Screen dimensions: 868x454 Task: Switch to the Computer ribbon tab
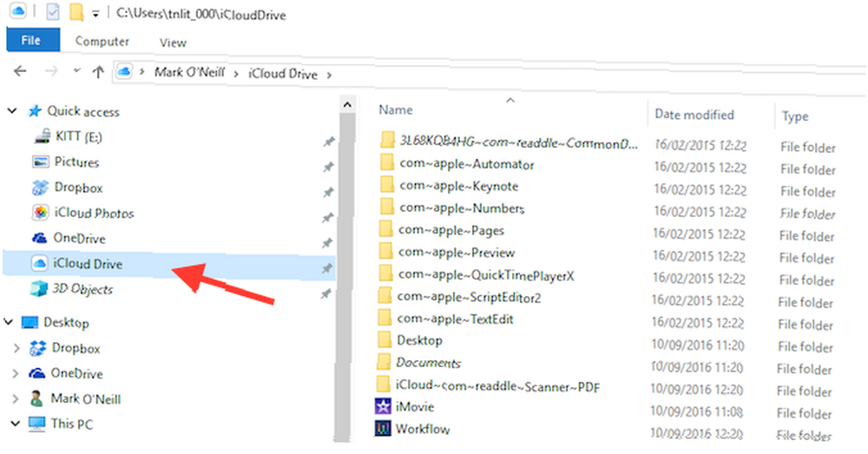point(102,42)
